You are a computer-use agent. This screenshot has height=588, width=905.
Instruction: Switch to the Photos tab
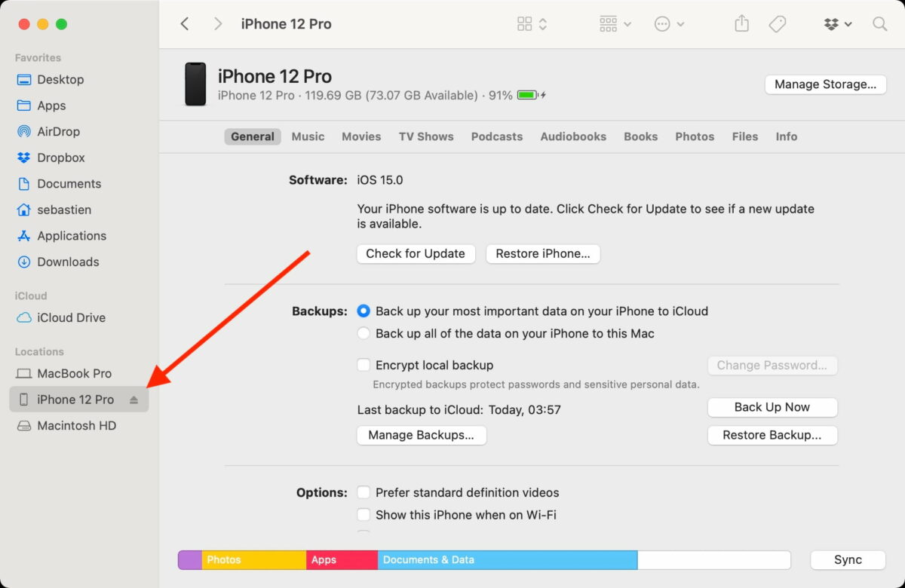tap(695, 136)
